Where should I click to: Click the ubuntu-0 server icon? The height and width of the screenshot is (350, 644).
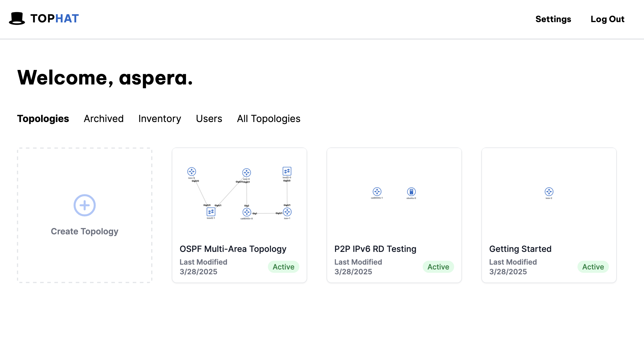(x=411, y=191)
